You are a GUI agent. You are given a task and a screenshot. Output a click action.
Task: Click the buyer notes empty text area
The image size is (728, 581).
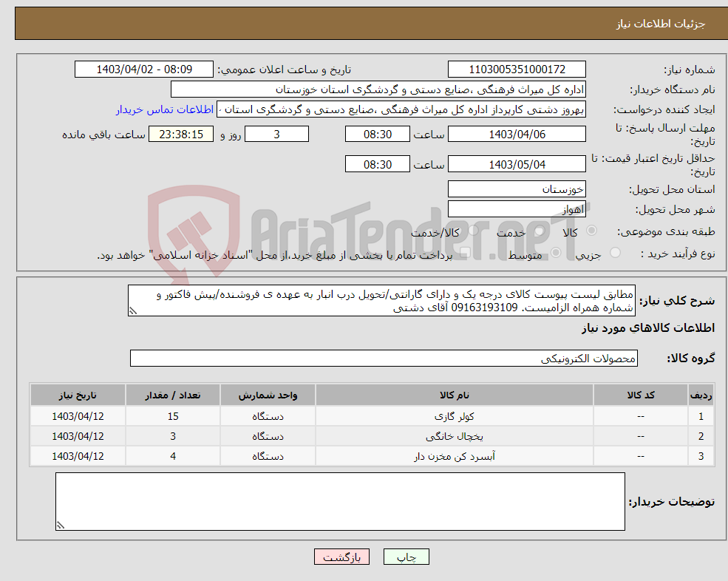click(x=340, y=502)
